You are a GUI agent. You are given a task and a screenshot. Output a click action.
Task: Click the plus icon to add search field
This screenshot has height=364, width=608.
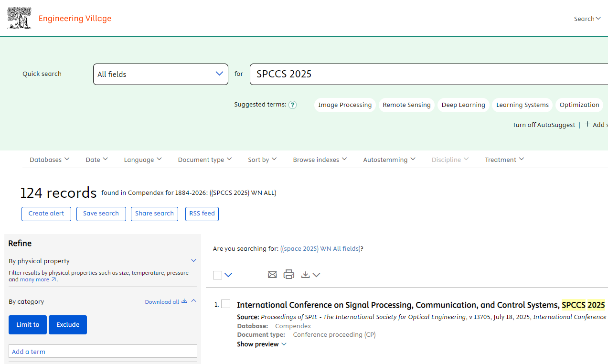[587, 125]
